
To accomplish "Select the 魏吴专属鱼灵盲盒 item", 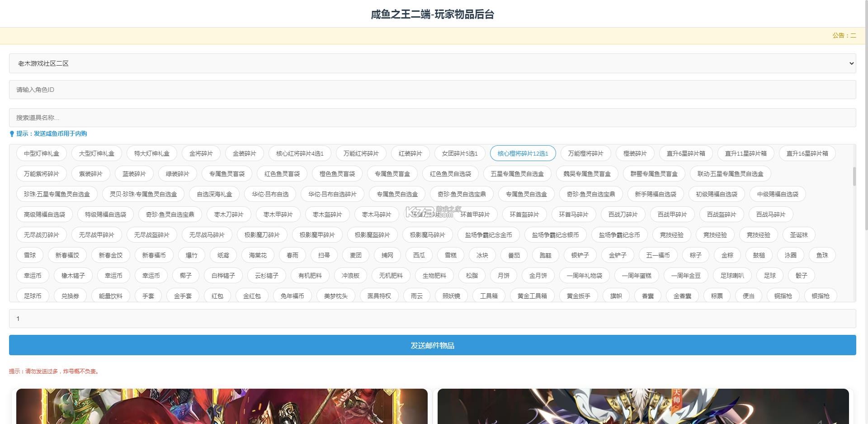I will 587,174.
